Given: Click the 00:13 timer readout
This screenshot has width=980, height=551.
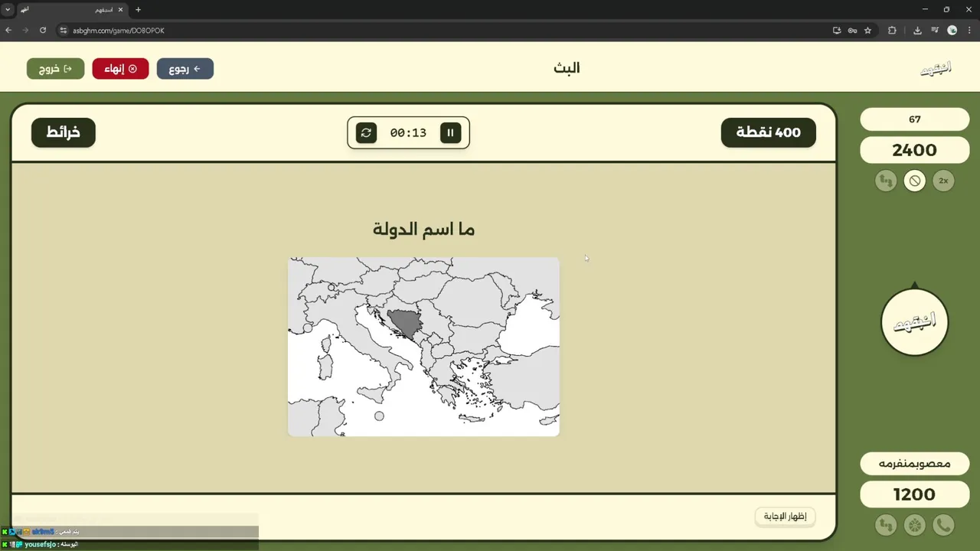Looking at the screenshot, I should (x=408, y=132).
